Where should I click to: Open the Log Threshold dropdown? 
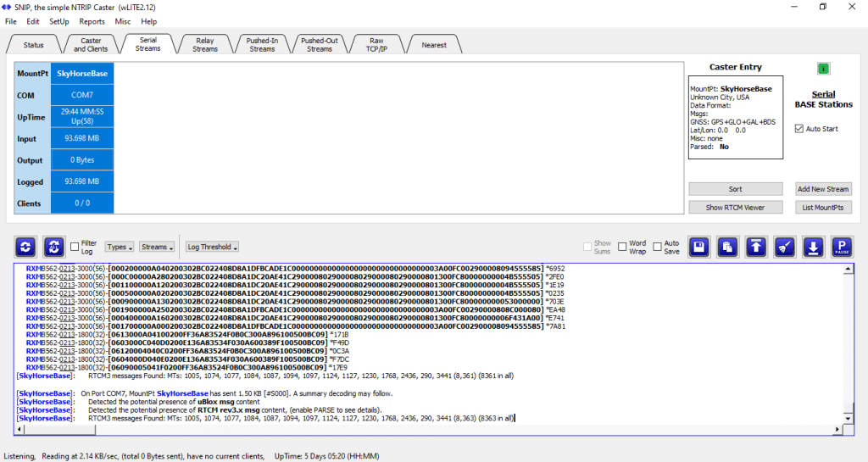pyautogui.click(x=213, y=247)
